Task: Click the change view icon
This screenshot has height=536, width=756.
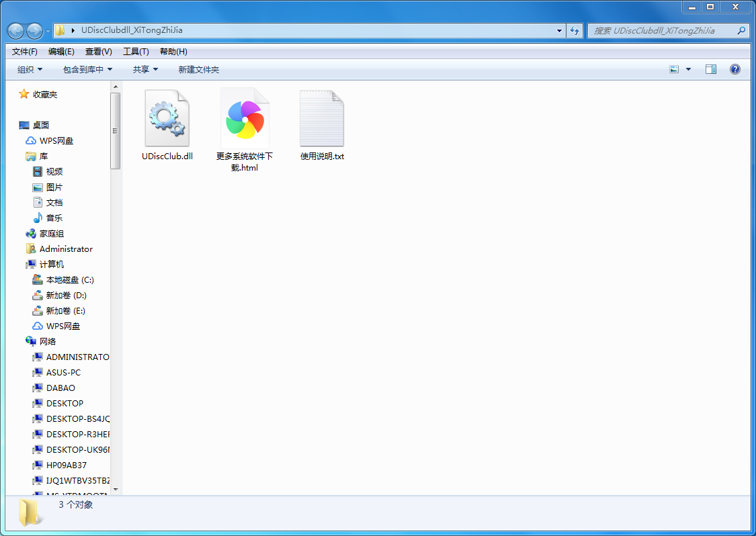Action: click(x=674, y=69)
